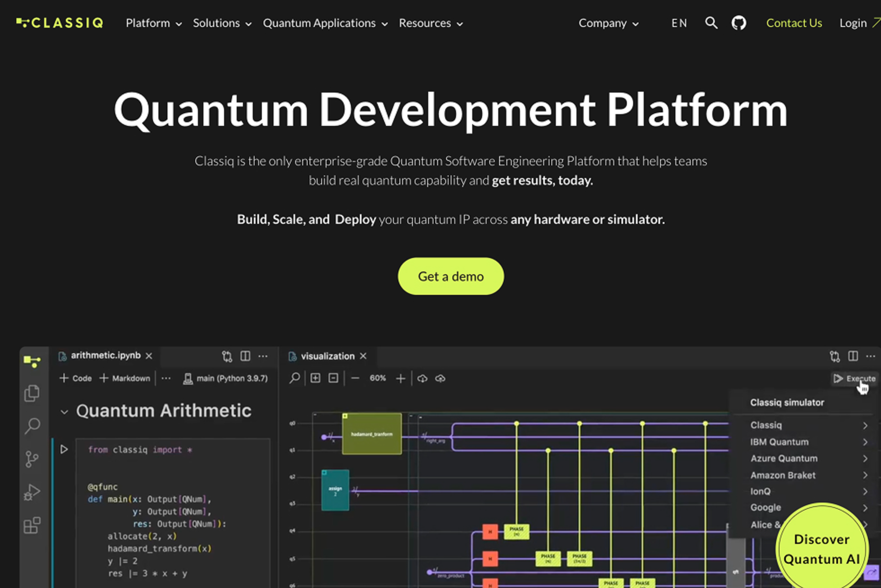Click the Classiq logo in header
Viewport: 881px width, 588px height.
tap(60, 23)
